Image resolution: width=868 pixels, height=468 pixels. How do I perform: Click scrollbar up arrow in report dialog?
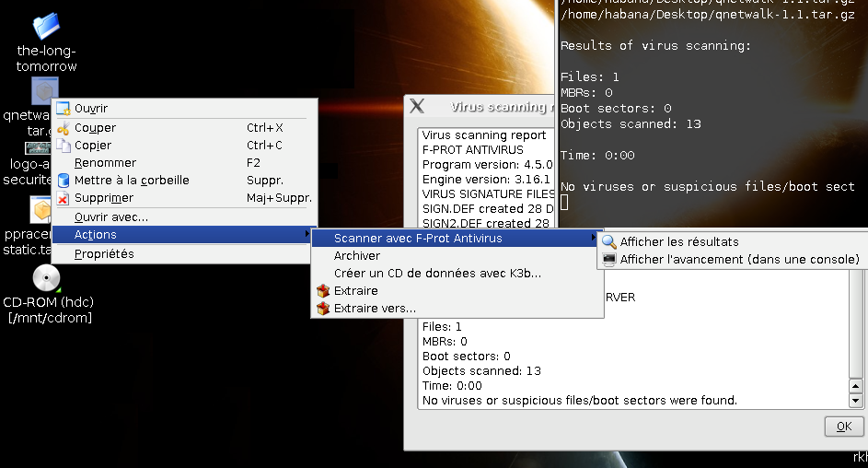click(856, 386)
